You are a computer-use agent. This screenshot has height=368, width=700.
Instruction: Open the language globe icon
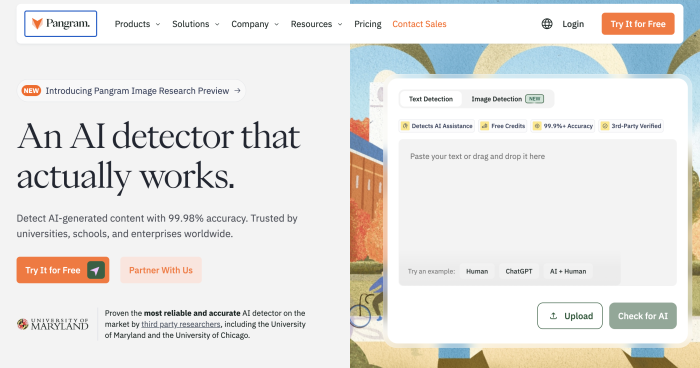547,24
